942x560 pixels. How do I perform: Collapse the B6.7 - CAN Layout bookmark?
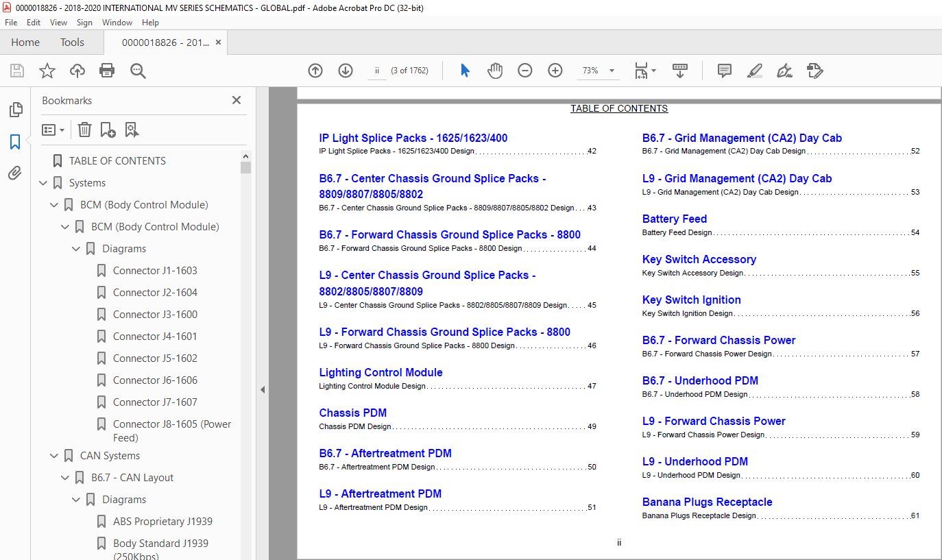[x=65, y=478]
